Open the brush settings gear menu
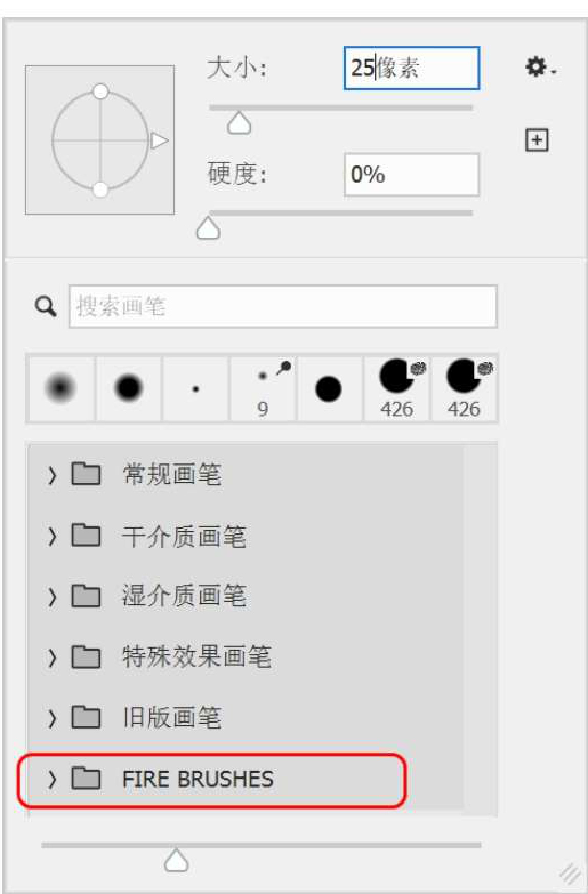This screenshot has height=894, width=588. coord(538,68)
